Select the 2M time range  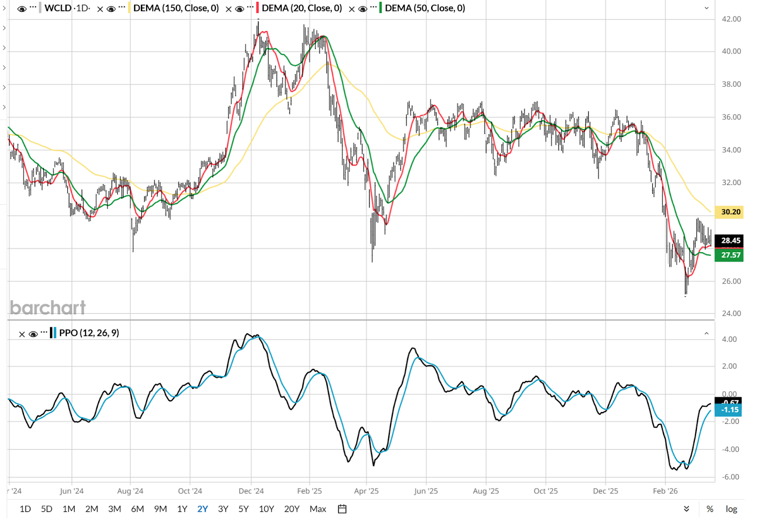pos(92,509)
